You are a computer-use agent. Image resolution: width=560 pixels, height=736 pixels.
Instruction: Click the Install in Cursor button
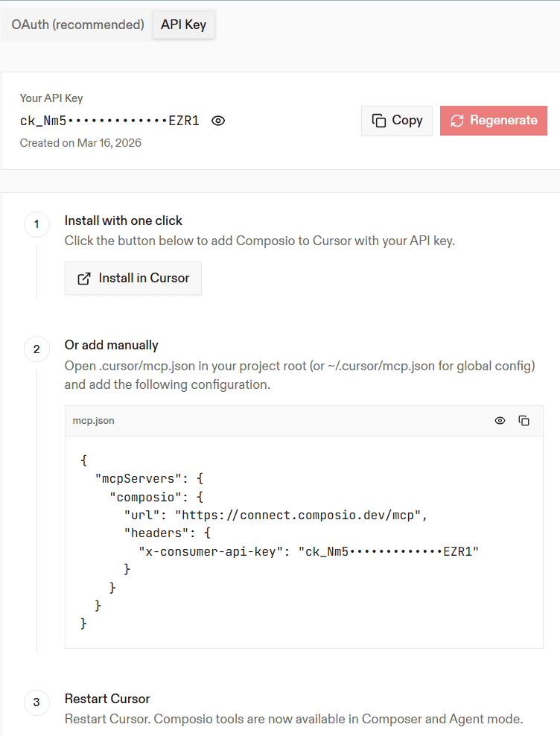click(x=133, y=279)
